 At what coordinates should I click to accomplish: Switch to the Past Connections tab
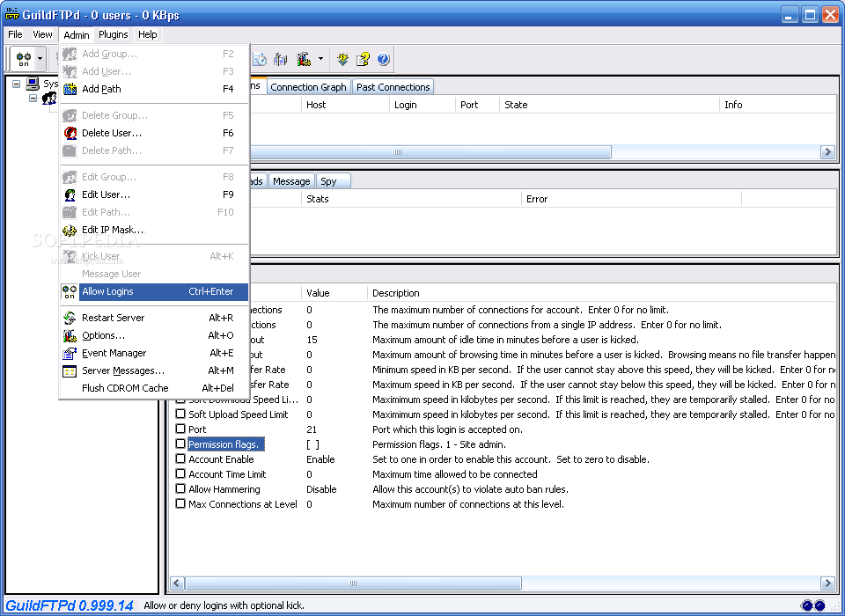point(393,87)
